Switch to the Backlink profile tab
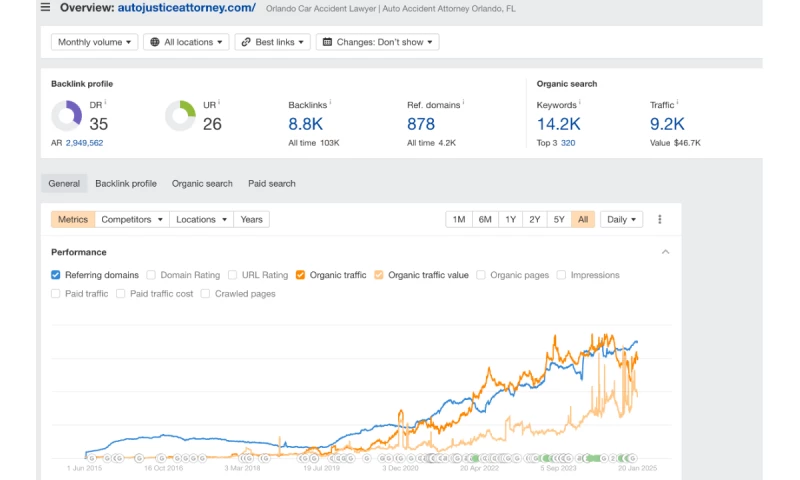This screenshot has height=480, width=800. (x=126, y=184)
